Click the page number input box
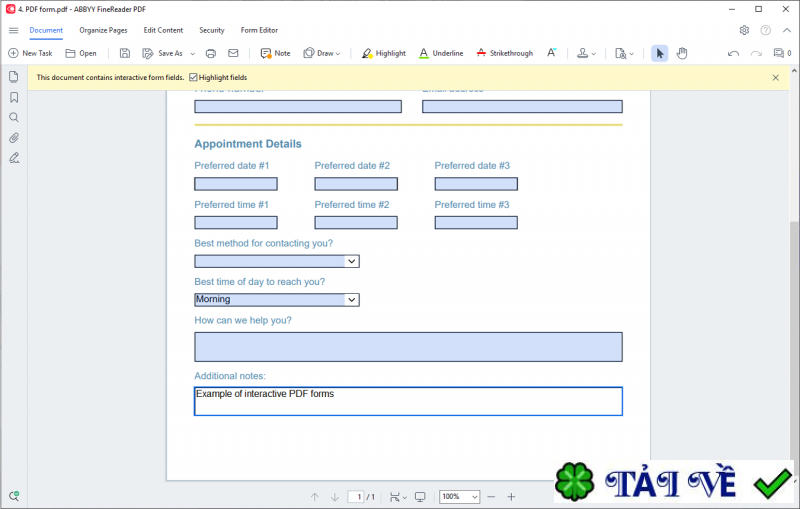Screen dimensions: 800x509 (x=356, y=497)
